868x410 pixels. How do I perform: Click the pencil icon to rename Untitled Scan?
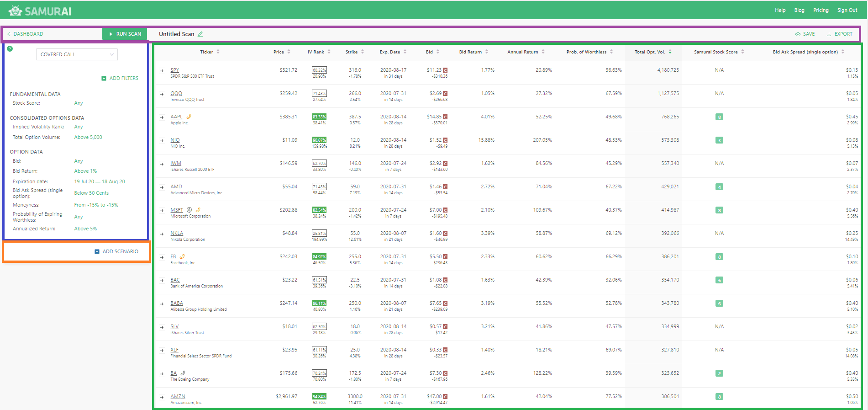point(200,34)
